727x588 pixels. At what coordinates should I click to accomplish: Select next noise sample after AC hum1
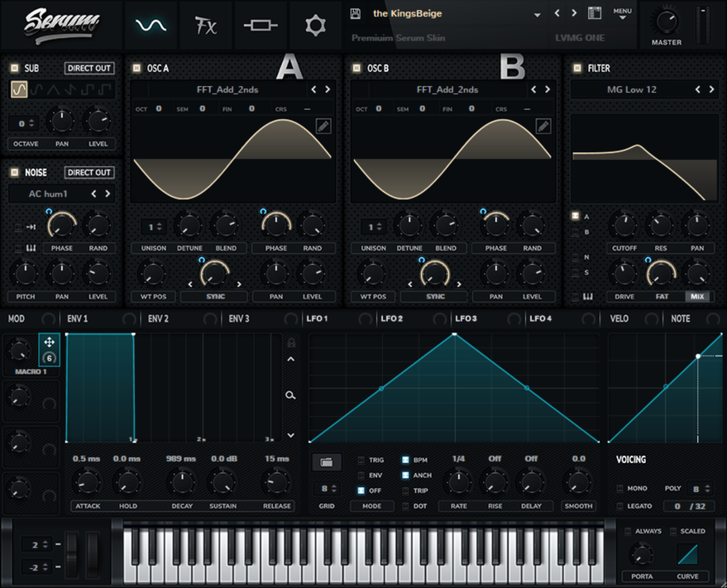pyautogui.click(x=108, y=194)
